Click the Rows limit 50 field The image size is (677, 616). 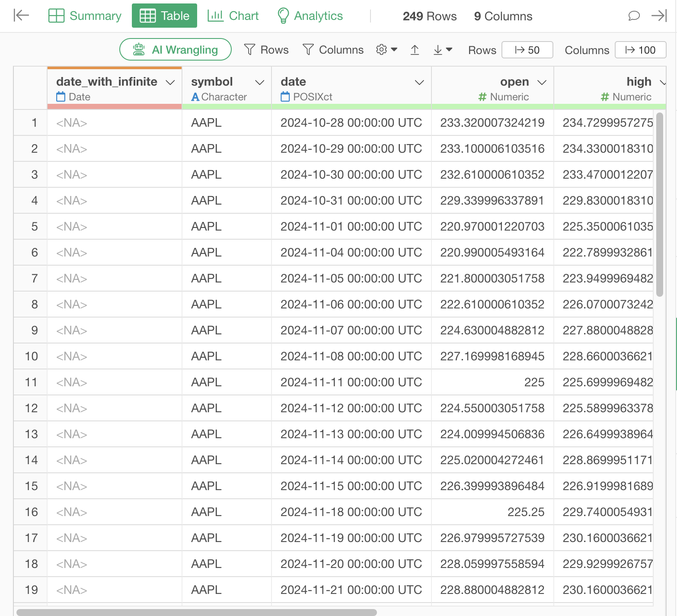point(527,50)
